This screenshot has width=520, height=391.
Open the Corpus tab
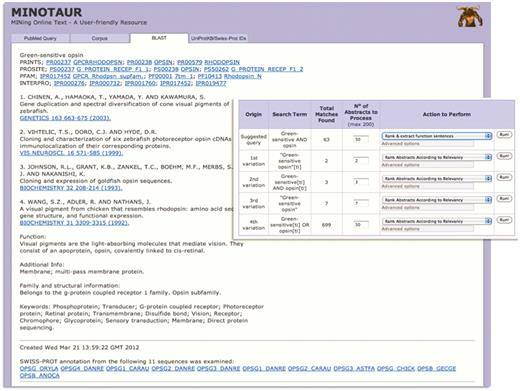coord(100,38)
